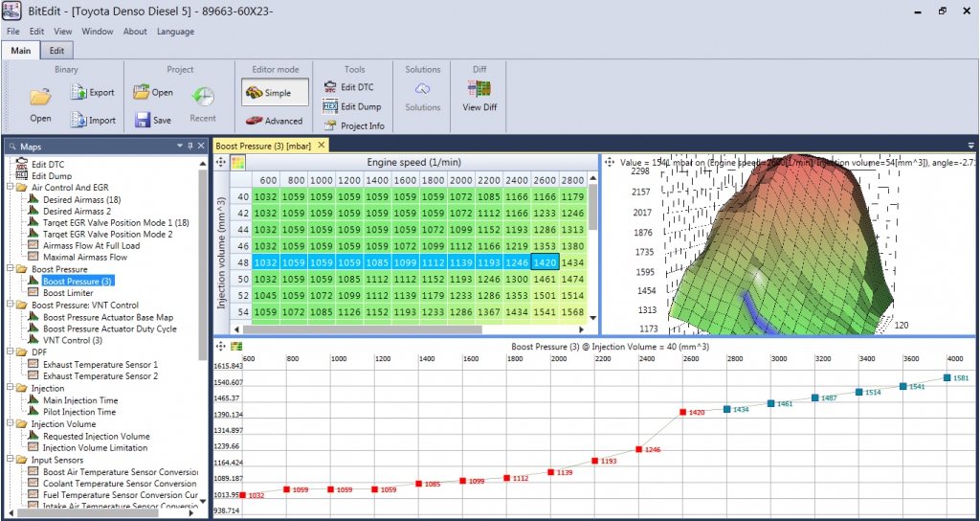Open the Solutions cloud button

423,97
